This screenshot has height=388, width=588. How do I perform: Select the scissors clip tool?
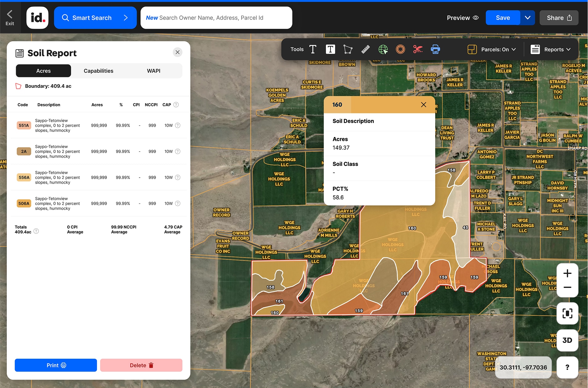point(418,49)
